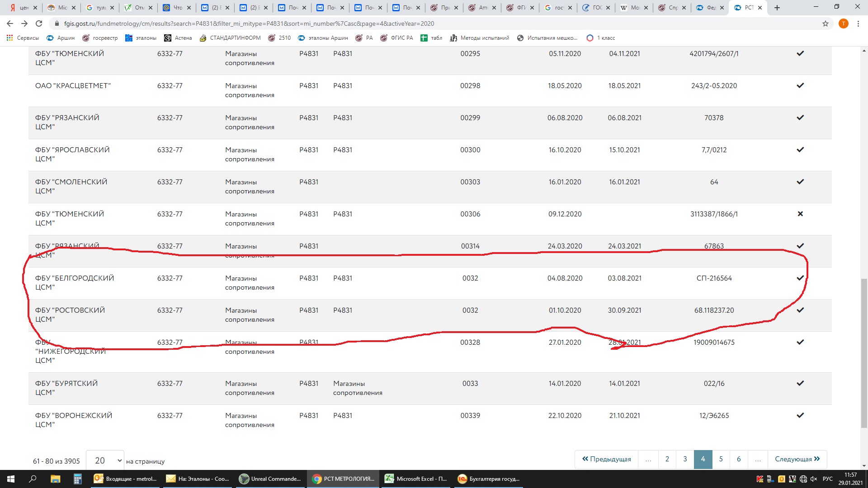This screenshot has width=868, height=488.
Task: Click checkmark in the ФБУ ВОРОНЕЖСКИЙ ЦСМ row
Action: (800, 415)
